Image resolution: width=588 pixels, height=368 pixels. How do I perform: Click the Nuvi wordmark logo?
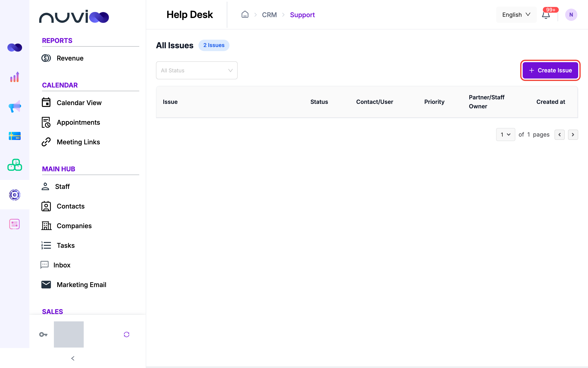[74, 17]
